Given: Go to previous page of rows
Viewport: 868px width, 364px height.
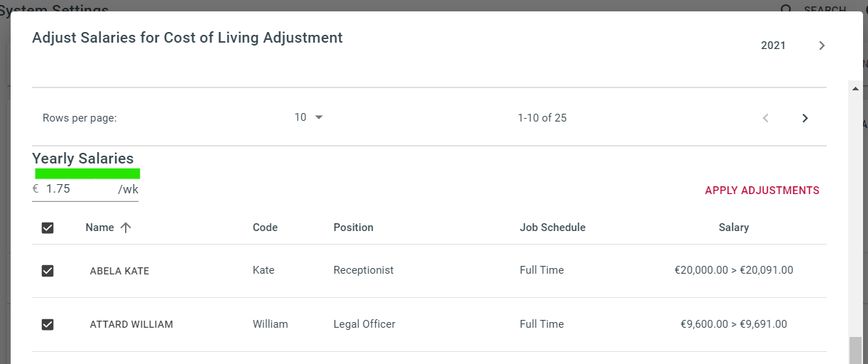Looking at the screenshot, I should [766, 118].
